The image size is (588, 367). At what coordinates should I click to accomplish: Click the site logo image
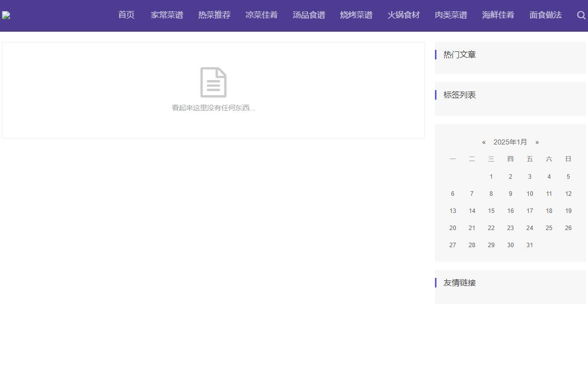pos(6,16)
